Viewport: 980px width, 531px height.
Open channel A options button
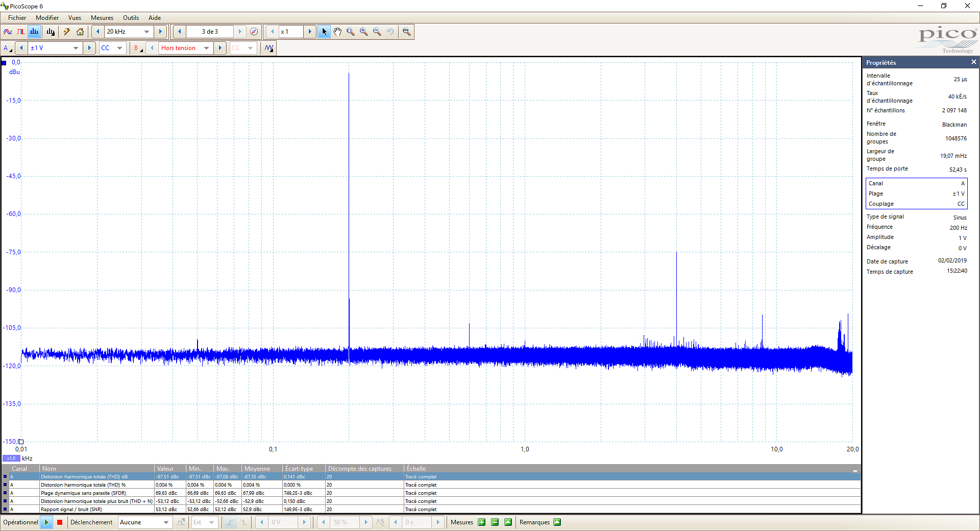pos(8,48)
